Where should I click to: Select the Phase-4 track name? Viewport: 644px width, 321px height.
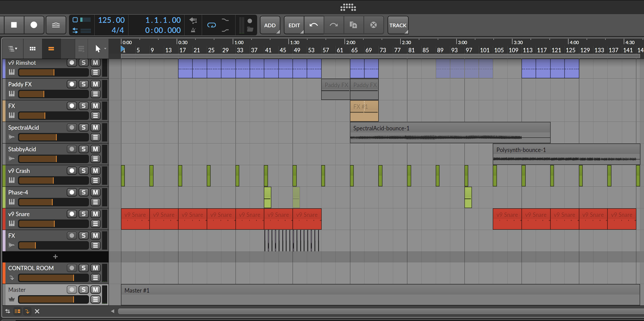[18, 192]
